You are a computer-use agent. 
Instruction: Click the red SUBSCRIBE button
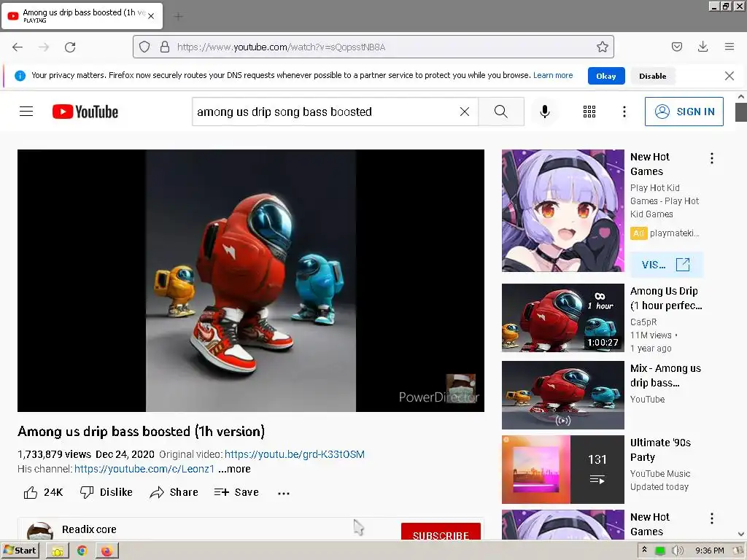pos(441,533)
